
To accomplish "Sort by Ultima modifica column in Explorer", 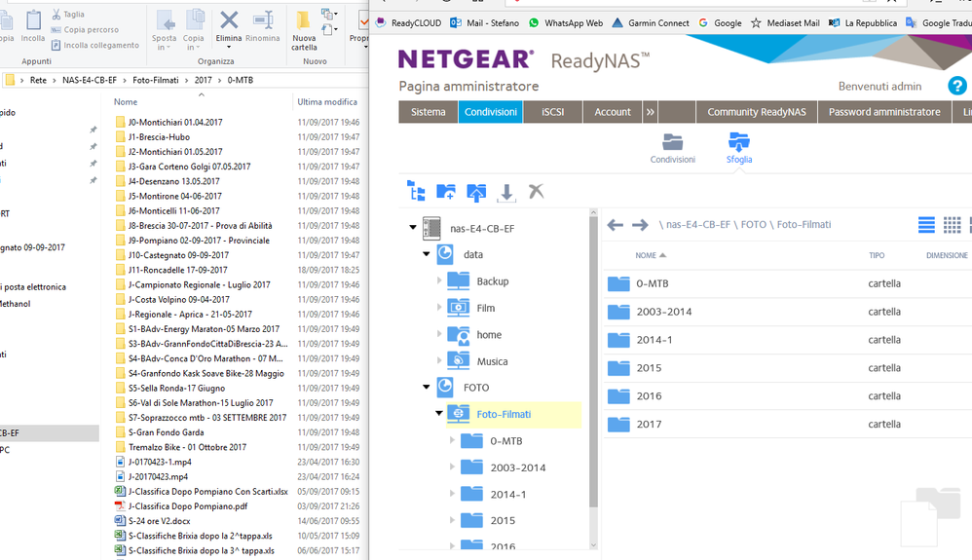I will point(326,101).
